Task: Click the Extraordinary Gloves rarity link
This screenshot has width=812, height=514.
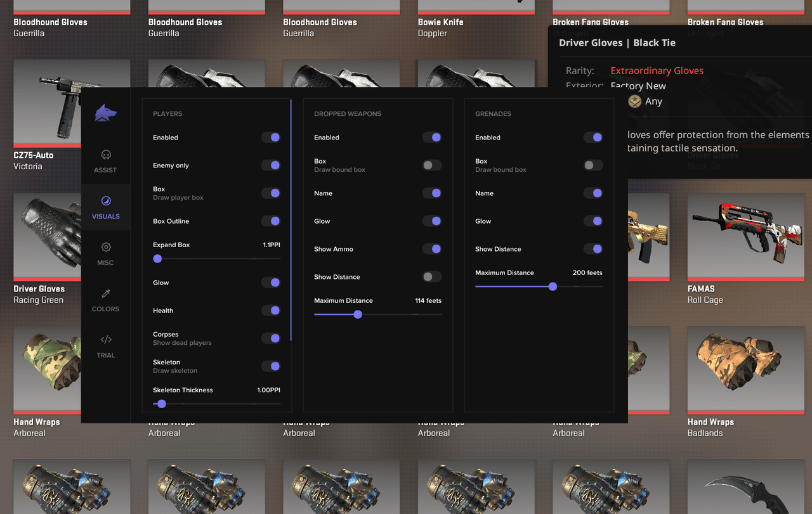Action: click(x=657, y=70)
